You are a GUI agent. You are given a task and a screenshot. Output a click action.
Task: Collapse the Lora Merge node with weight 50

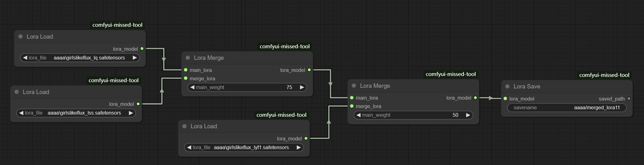tap(354, 86)
